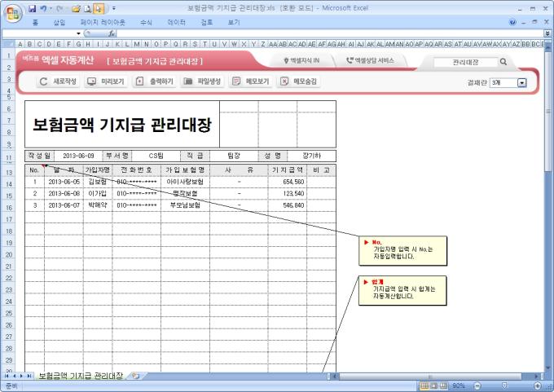554x392 pixels.
Task: Click row header 20
Action: (8, 254)
